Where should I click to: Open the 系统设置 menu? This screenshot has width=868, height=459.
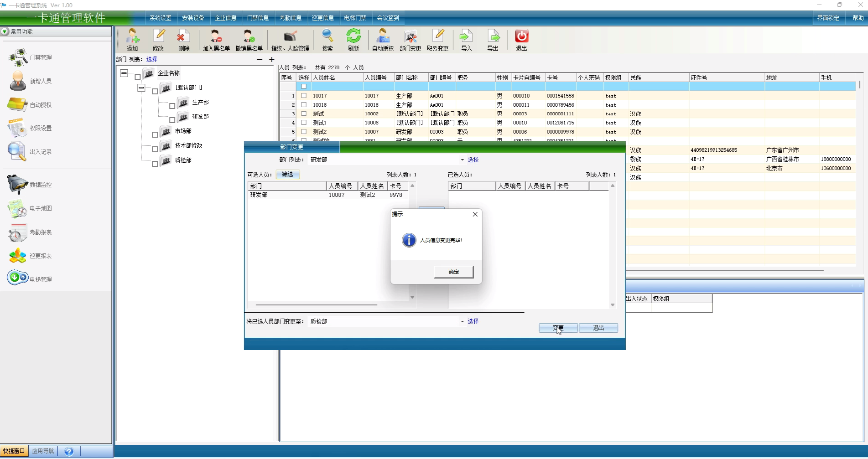161,18
